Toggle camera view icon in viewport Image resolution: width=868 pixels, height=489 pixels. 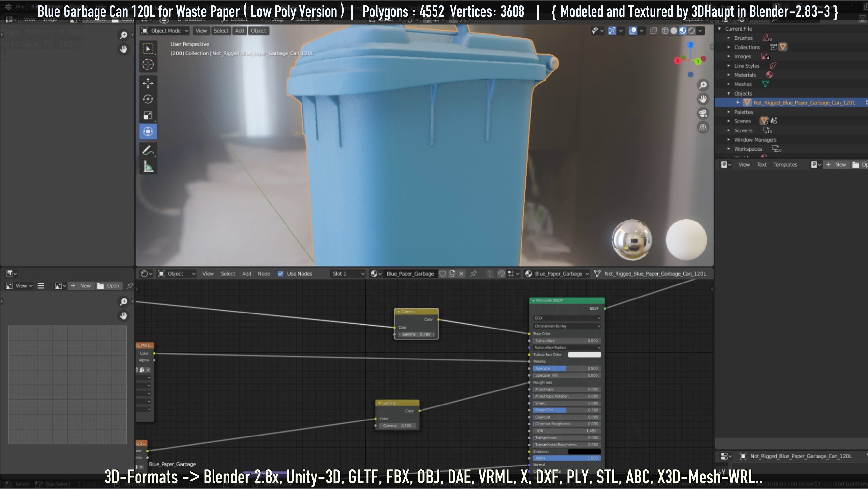coord(703,113)
